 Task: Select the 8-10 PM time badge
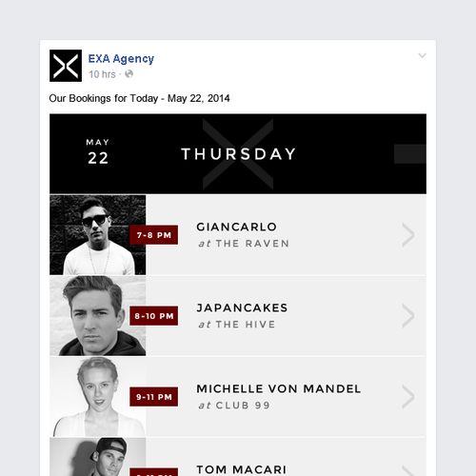click(154, 316)
